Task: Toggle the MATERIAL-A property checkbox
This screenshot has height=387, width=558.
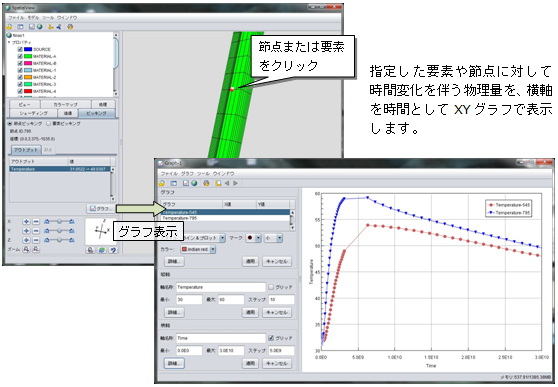Action: [x=20, y=56]
